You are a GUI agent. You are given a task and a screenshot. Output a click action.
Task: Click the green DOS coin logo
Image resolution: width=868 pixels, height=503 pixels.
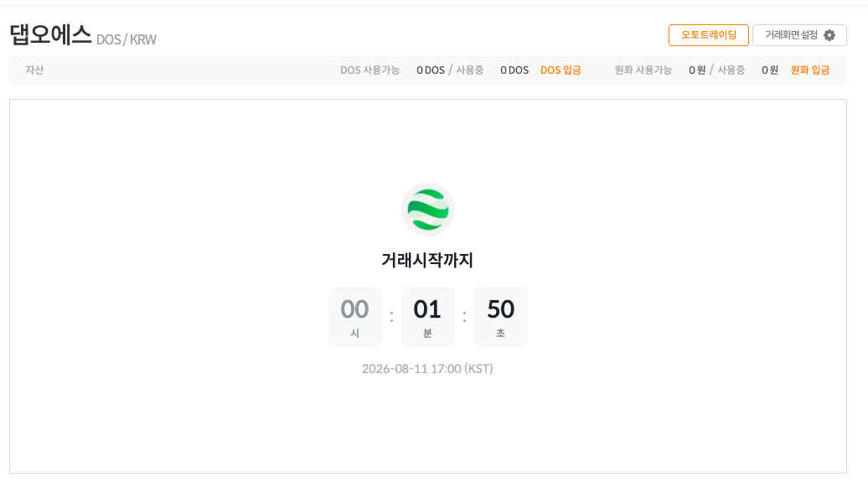tap(428, 210)
